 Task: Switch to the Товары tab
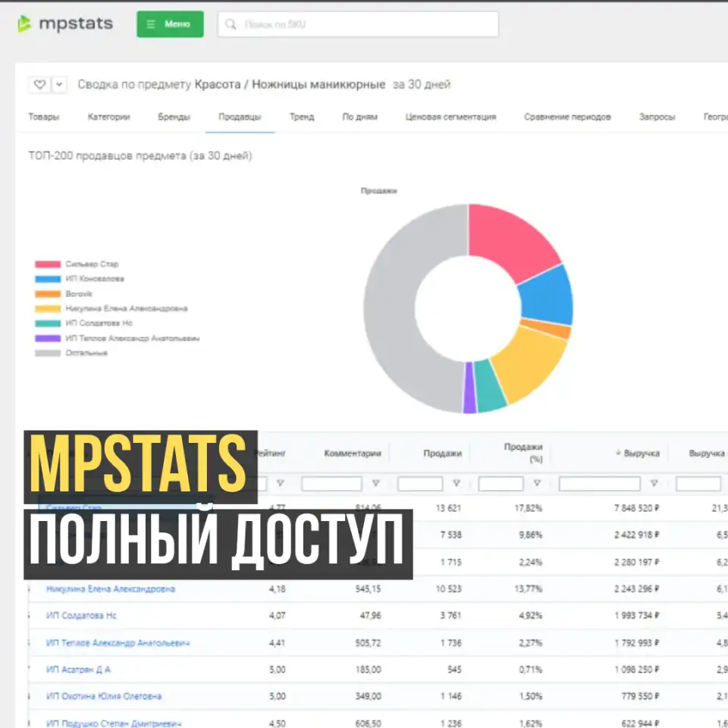click(x=44, y=117)
